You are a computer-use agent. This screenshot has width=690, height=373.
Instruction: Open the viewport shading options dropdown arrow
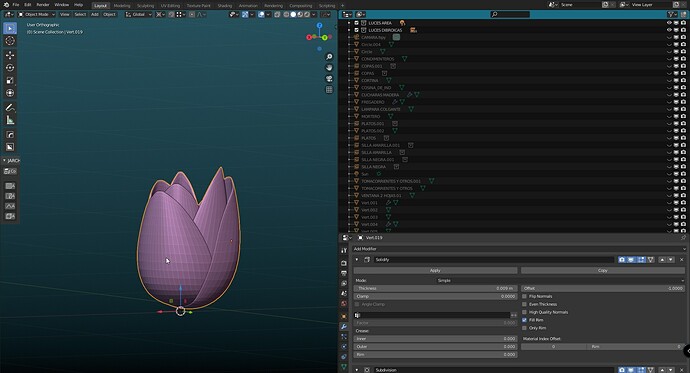[314, 15]
